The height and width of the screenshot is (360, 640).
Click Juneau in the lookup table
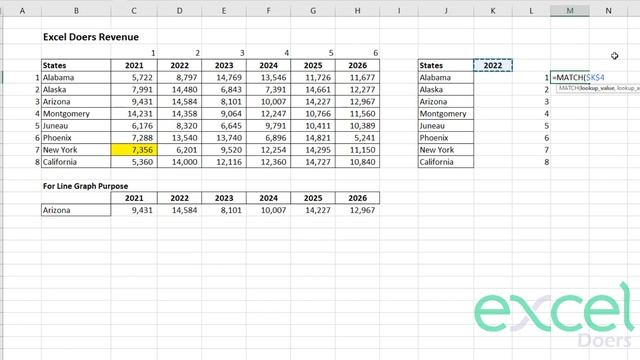coord(446,126)
